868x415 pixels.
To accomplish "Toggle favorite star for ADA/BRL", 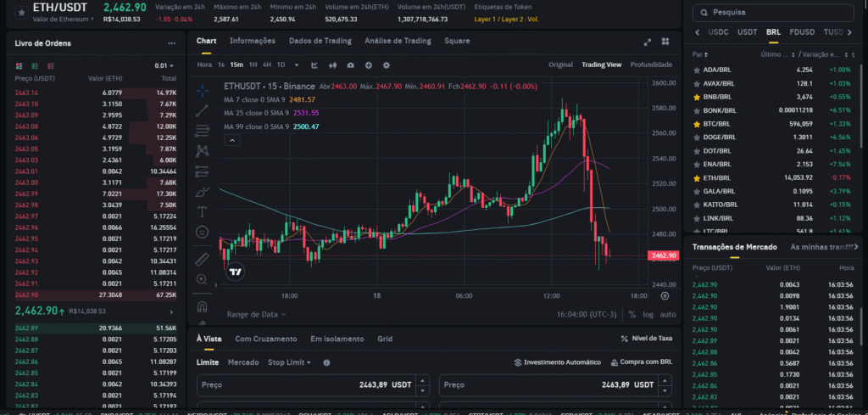I will (697, 70).
